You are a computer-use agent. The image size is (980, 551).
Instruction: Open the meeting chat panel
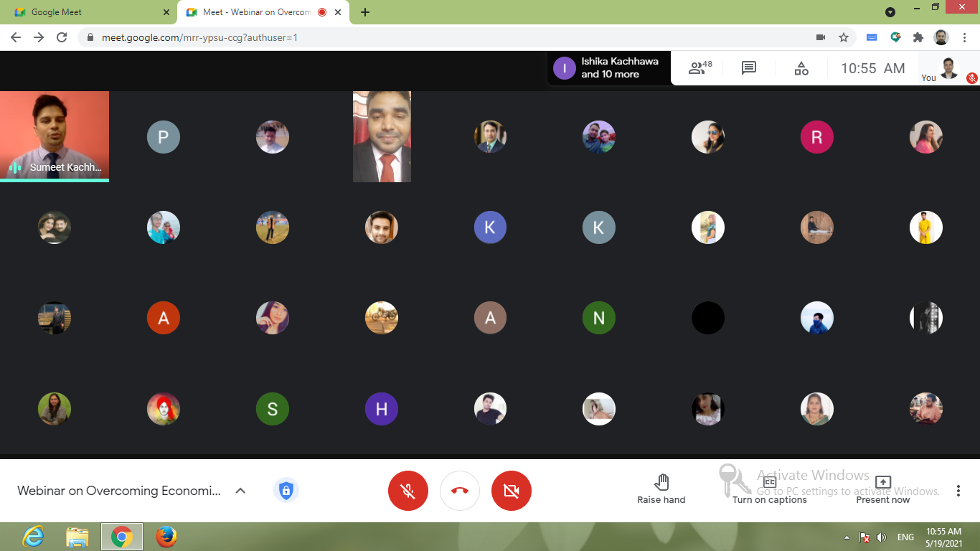click(748, 68)
